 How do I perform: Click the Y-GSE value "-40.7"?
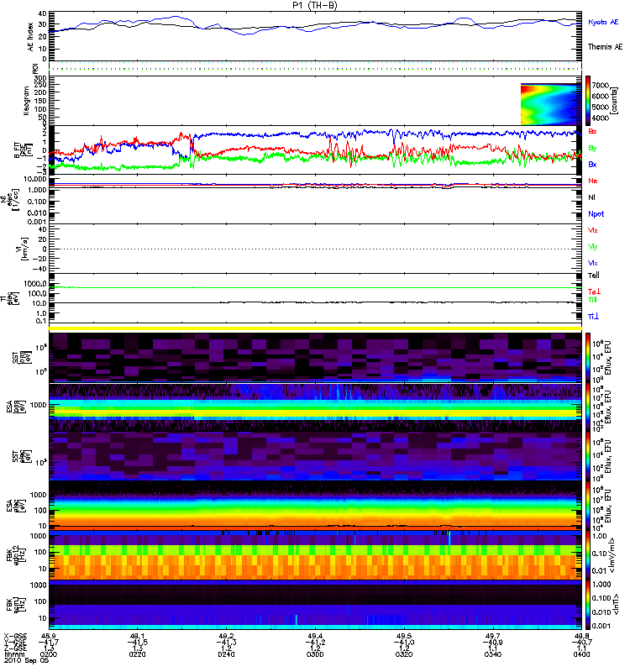point(581,642)
